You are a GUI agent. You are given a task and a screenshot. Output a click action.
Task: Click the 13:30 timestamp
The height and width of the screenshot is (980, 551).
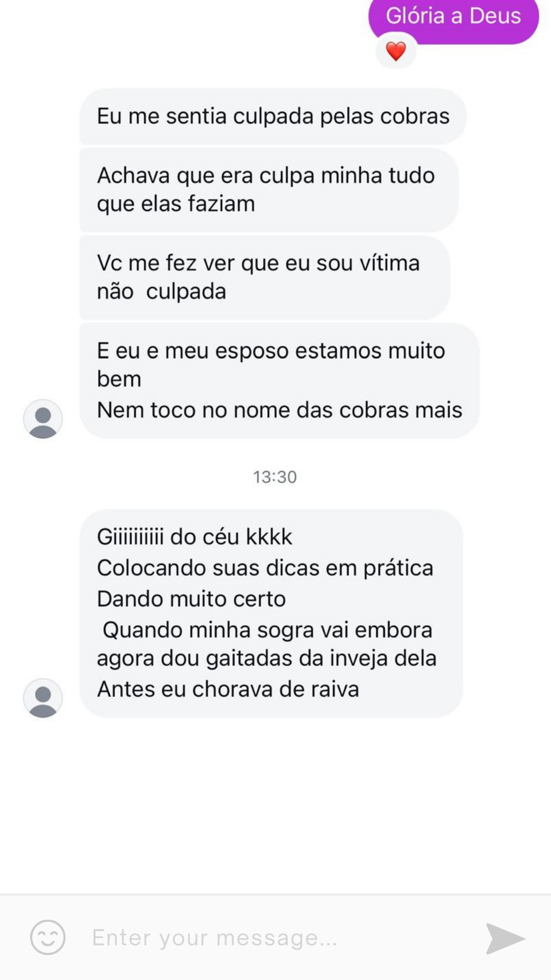275,477
